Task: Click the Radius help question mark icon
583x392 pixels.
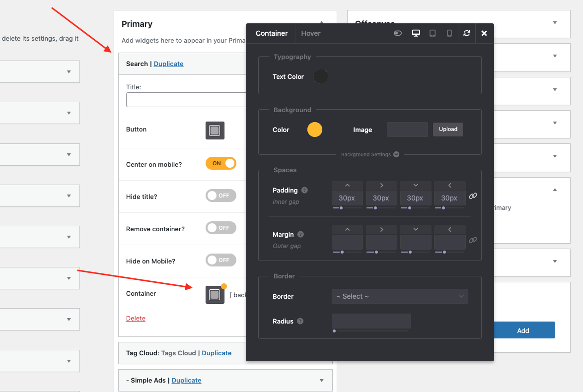Action: pyautogui.click(x=300, y=321)
